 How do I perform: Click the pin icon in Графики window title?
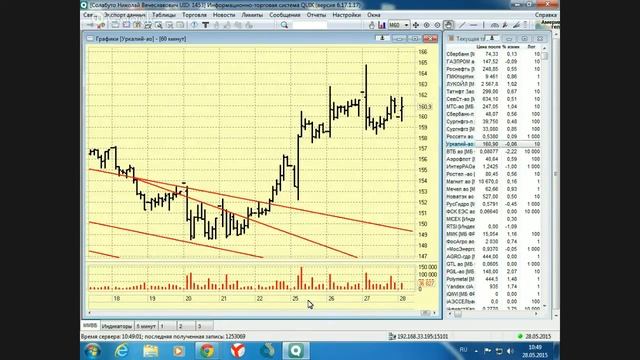click(x=382, y=38)
